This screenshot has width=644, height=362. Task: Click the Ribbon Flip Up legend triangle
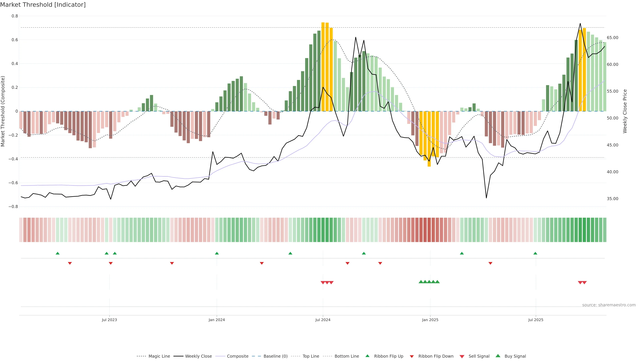[367, 356]
